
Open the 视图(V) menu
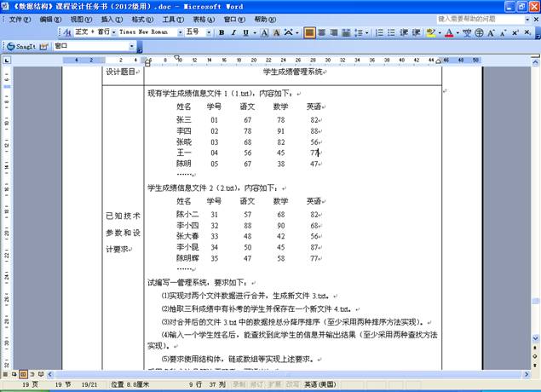point(81,20)
